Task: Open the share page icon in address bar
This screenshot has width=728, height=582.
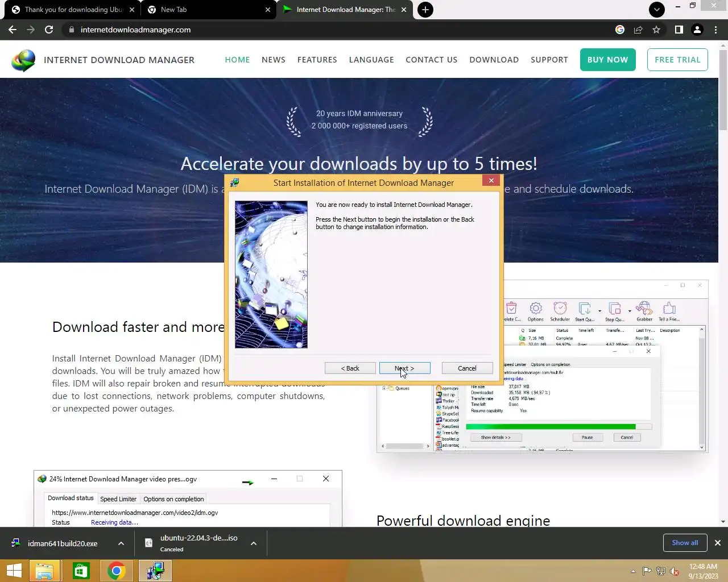Action: point(638,30)
